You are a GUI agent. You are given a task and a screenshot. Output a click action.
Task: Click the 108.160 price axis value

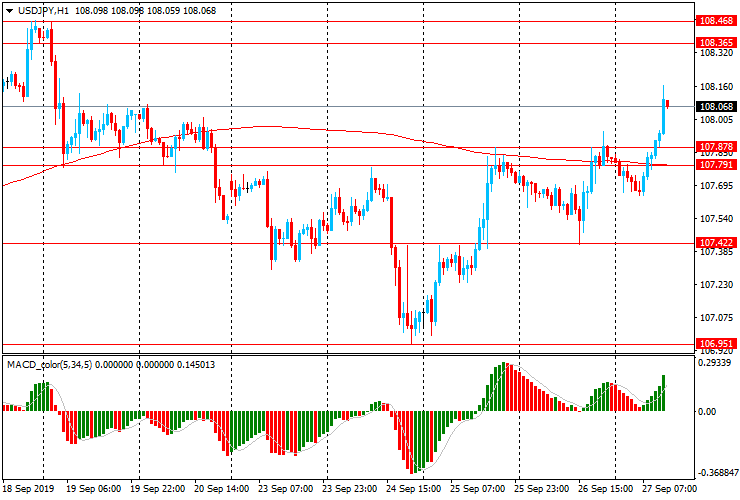tap(716, 87)
